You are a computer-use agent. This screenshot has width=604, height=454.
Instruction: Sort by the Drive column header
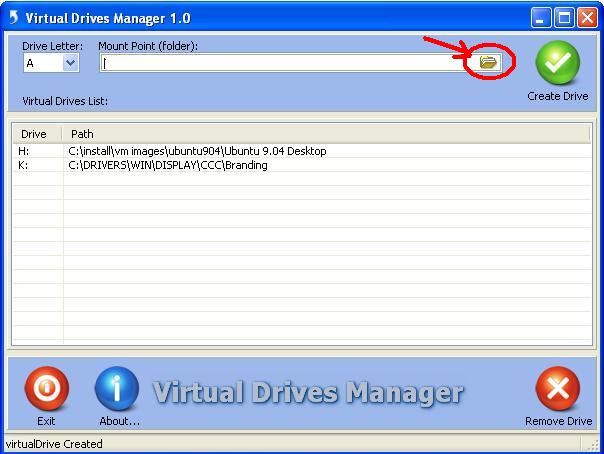(x=37, y=134)
